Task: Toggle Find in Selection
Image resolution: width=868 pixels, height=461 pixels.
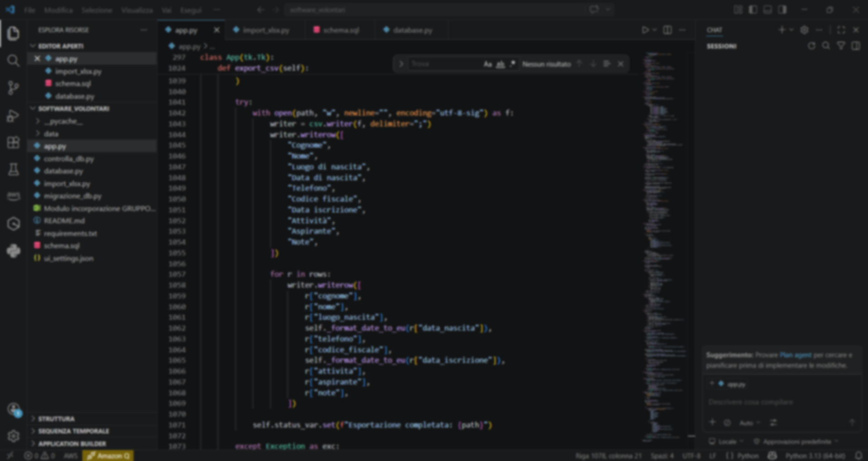Action: click(607, 64)
